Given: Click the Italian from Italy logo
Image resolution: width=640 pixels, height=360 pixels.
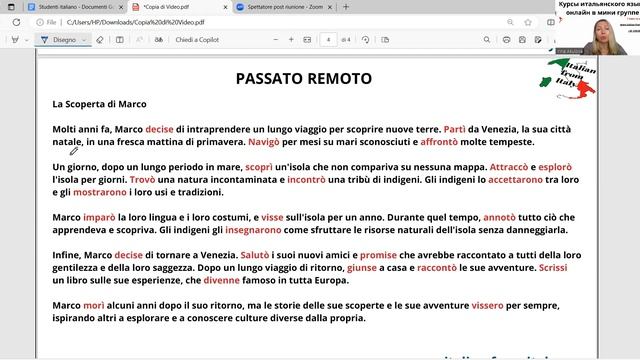Looking at the screenshot, I should click(x=568, y=78).
